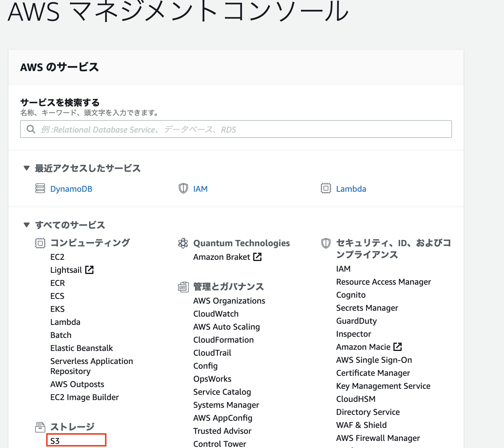Open OpsWorks service
The image size is (504, 448).
pos(212,379)
